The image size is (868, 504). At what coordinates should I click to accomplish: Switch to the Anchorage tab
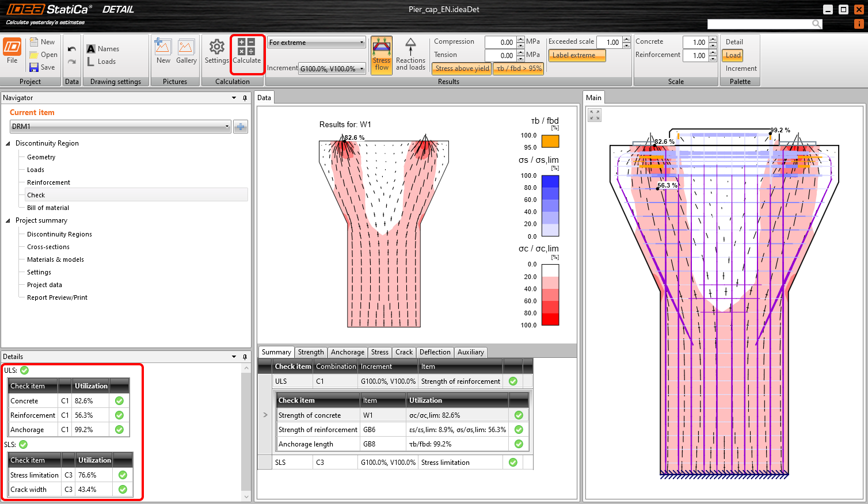pos(347,352)
